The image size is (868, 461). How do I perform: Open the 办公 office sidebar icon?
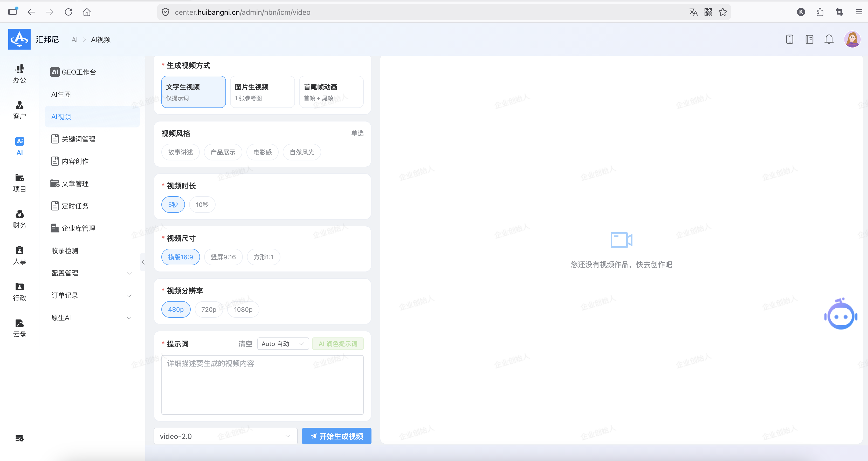click(19, 74)
